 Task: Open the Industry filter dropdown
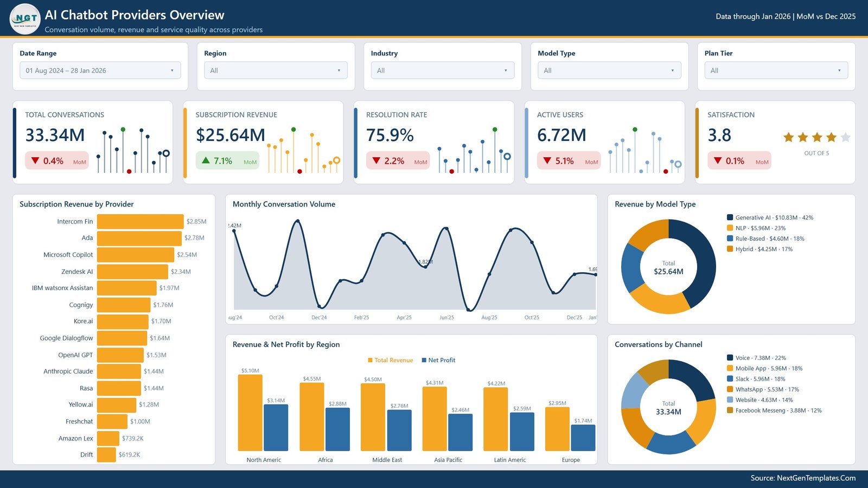[443, 70]
